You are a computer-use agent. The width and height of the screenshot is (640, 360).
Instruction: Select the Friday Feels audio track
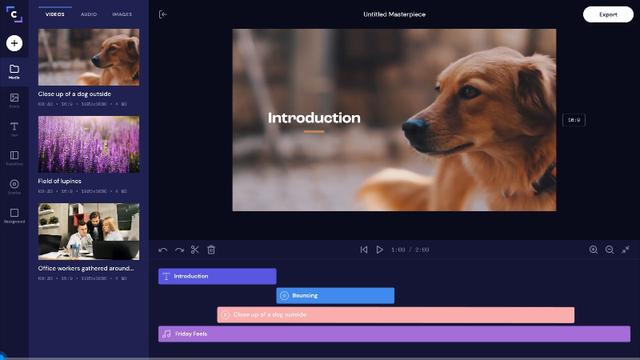[394, 334]
